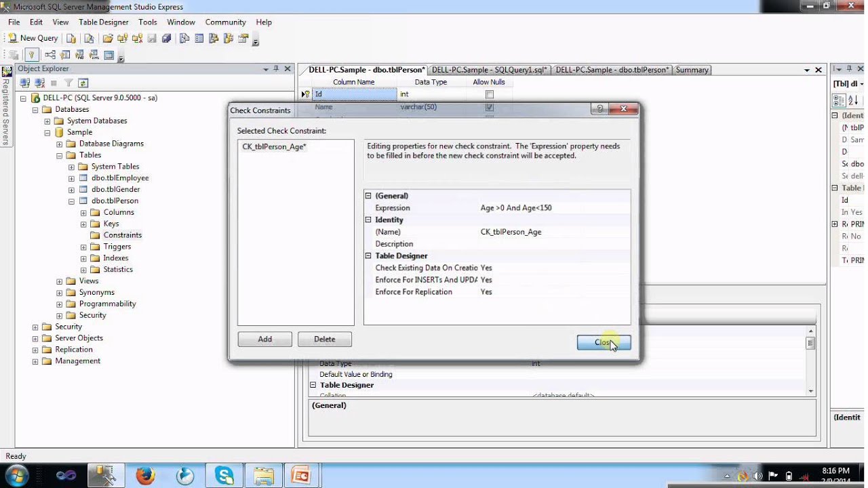
Task: Click the Registered Servers side tab
Action: 5,105
